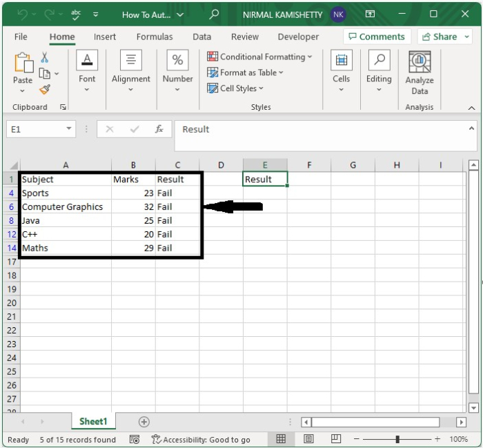The height and width of the screenshot is (448, 483).
Task: Click the Select All corner triangle
Action: 12,166
